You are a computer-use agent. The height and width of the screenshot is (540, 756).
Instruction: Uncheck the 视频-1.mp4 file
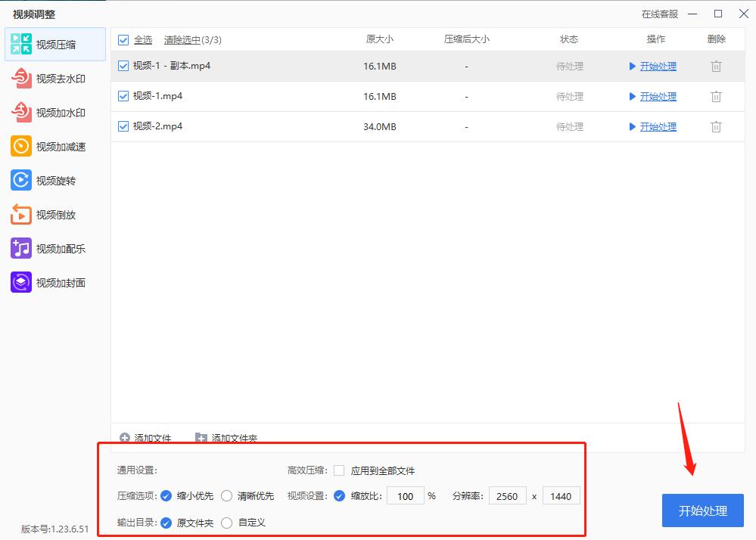pyautogui.click(x=123, y=96)
